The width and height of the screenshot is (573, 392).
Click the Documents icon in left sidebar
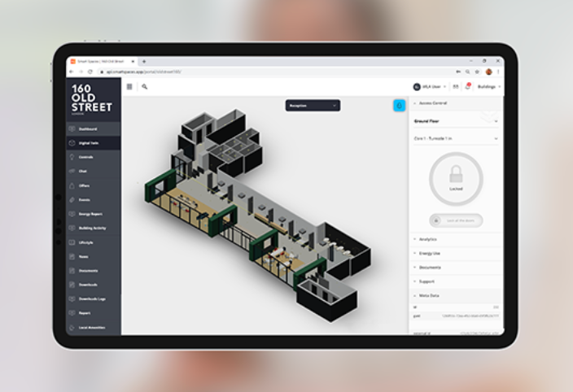pyautogui.click(x=72, y=271)
